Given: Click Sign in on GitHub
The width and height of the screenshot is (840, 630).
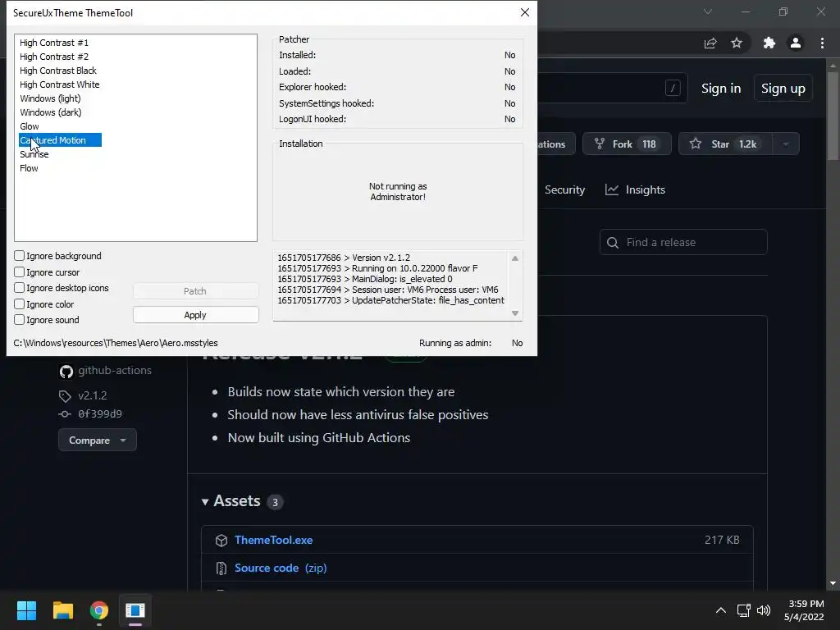Looking at the screenshot, I should pyautogui.click(x=721, y=89).
